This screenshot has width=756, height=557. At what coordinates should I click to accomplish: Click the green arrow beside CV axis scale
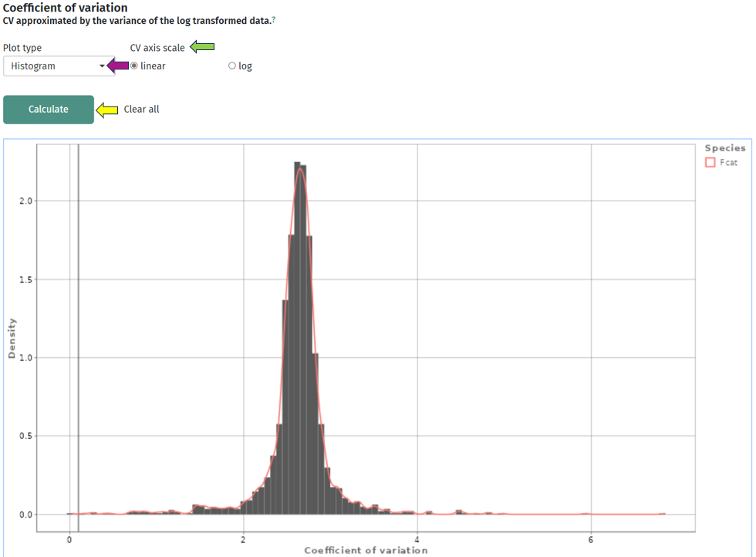(202, 47)
